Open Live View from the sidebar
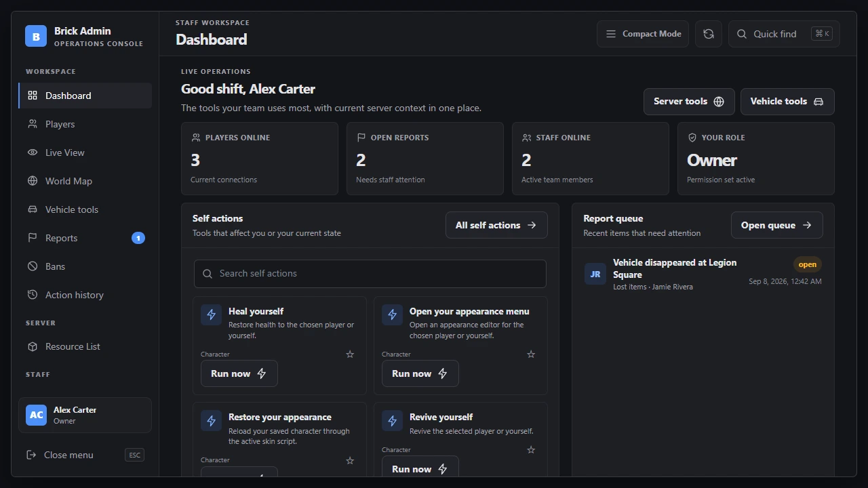Screen dimensions: 868x488 click(85, 152)
